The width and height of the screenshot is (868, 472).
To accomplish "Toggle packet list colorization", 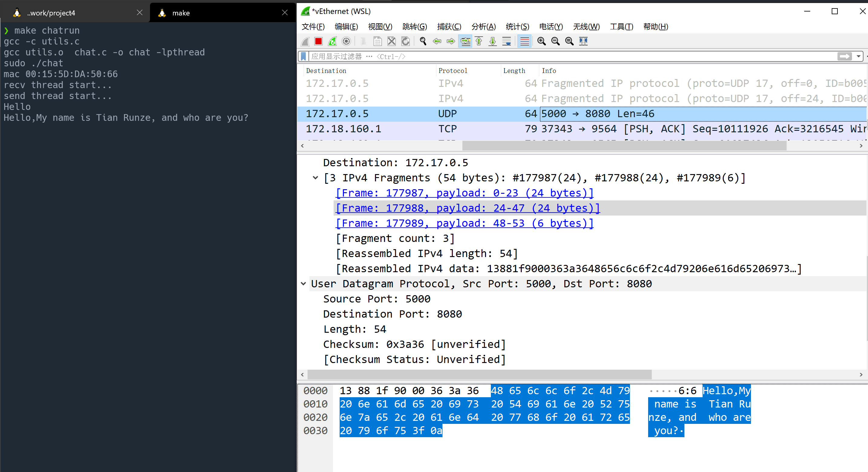I will [x=524, y=41].
